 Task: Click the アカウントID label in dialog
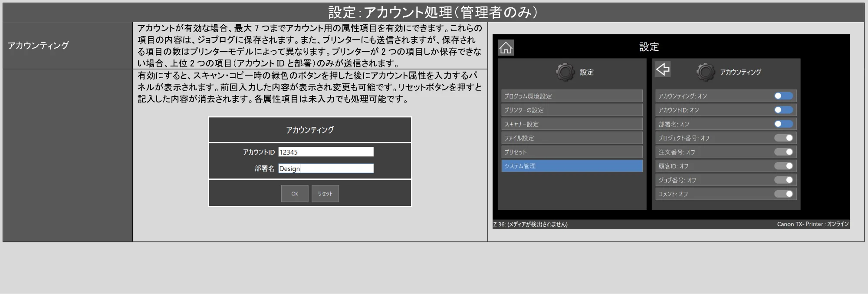click(259, 152)
